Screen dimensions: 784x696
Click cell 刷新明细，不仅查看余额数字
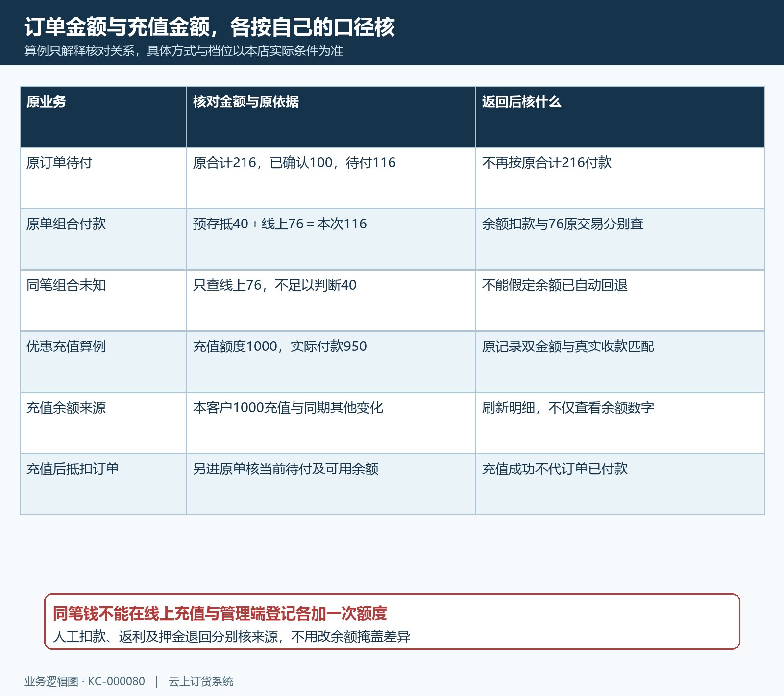pyautogui.click(x=620, y=423)
